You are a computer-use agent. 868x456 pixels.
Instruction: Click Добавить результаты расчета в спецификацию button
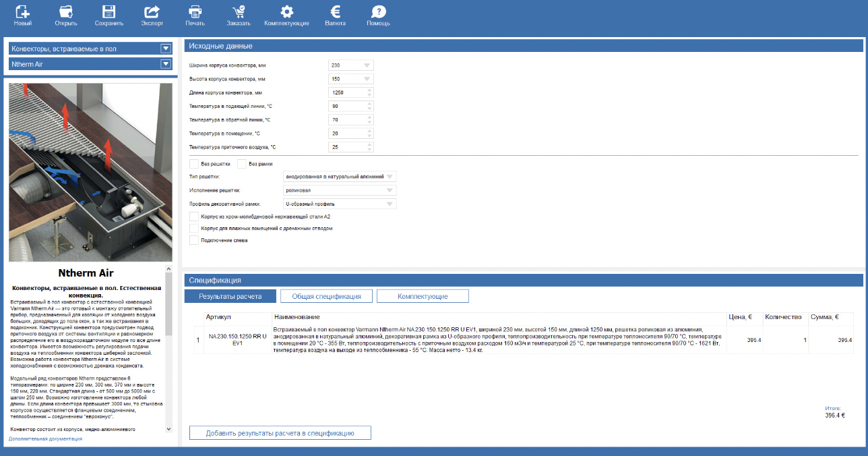pos(280,433)
